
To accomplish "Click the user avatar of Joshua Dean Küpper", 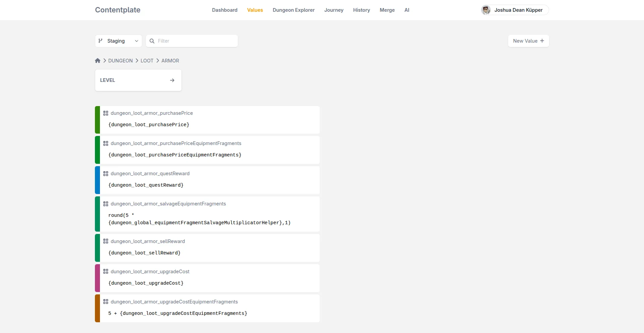I will (x=486, y=10).
